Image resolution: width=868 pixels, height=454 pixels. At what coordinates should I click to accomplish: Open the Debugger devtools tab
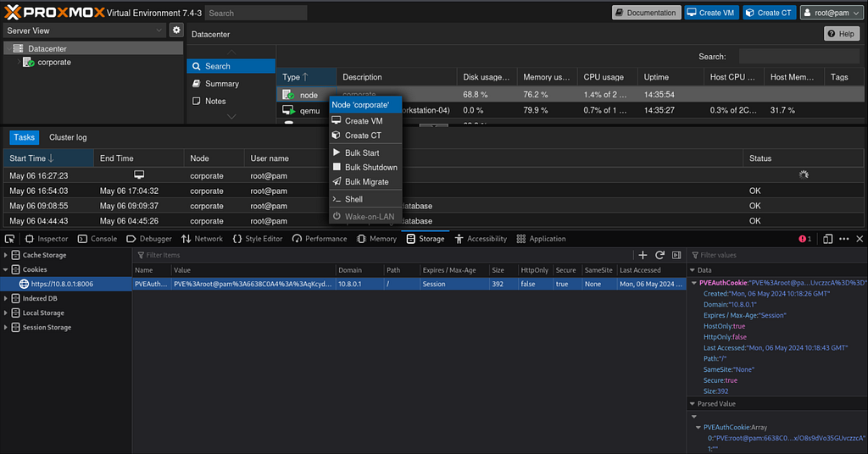click(149, 239)
